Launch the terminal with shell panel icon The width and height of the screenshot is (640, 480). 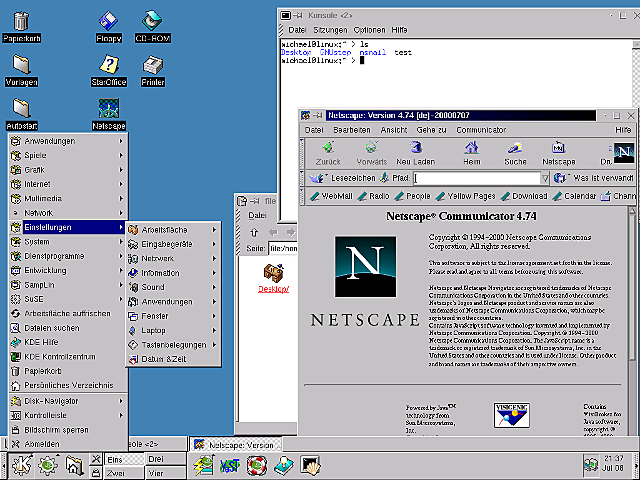pos(311,465)
